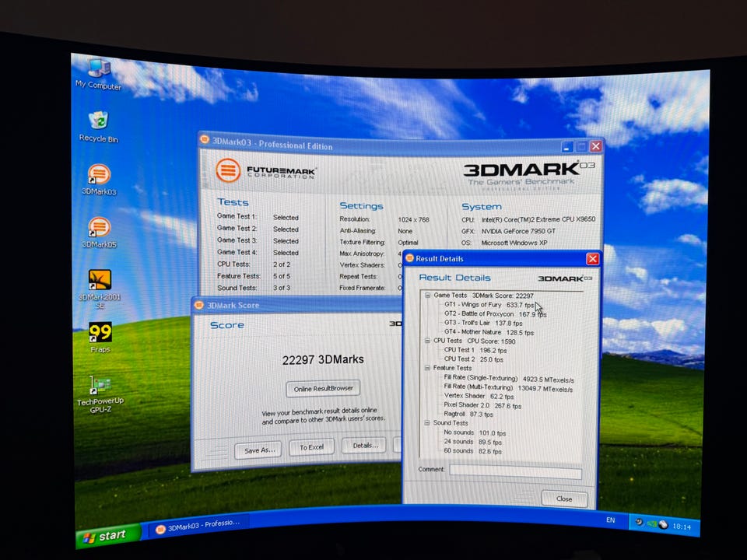747x560 pixels.
Task: Select the No sounds result row
Action: [475, 432]
